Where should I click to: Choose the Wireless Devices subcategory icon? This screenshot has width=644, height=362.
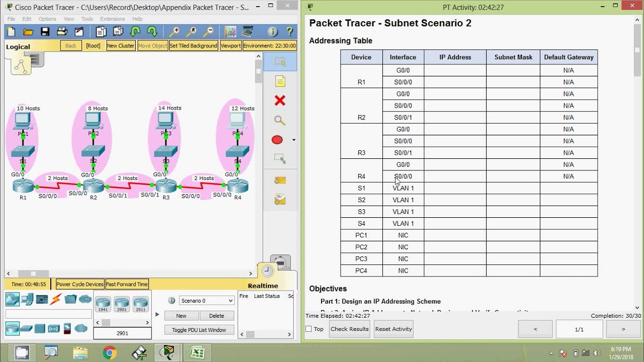coord(53,328)
